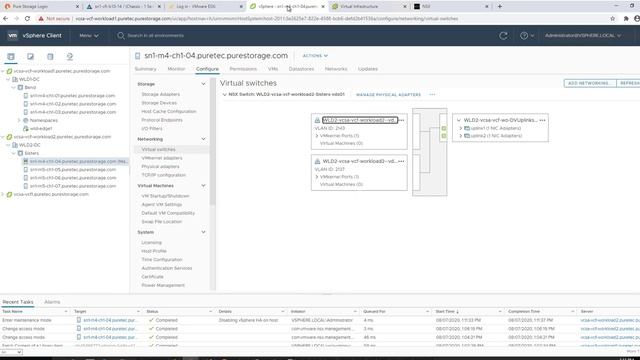Switch to the Permissions tab

(243, 69)
